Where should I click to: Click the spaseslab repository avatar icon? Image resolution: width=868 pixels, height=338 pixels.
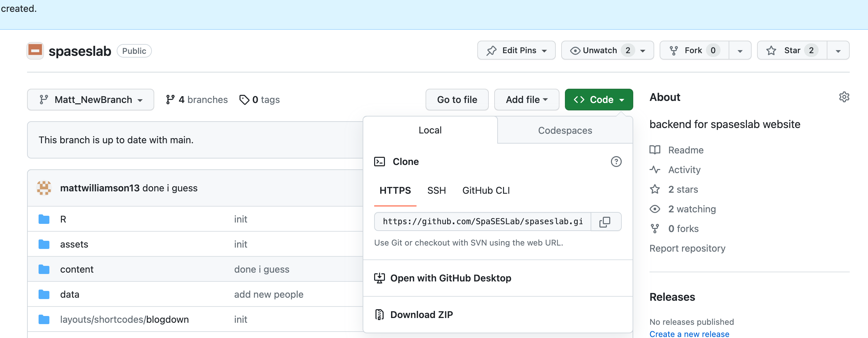click(35, 51)
